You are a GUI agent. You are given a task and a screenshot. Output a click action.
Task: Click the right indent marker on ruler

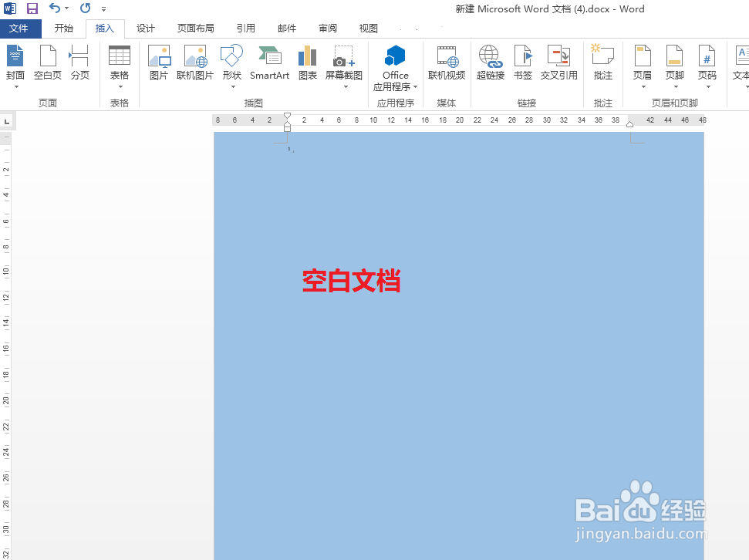[629, 124]
